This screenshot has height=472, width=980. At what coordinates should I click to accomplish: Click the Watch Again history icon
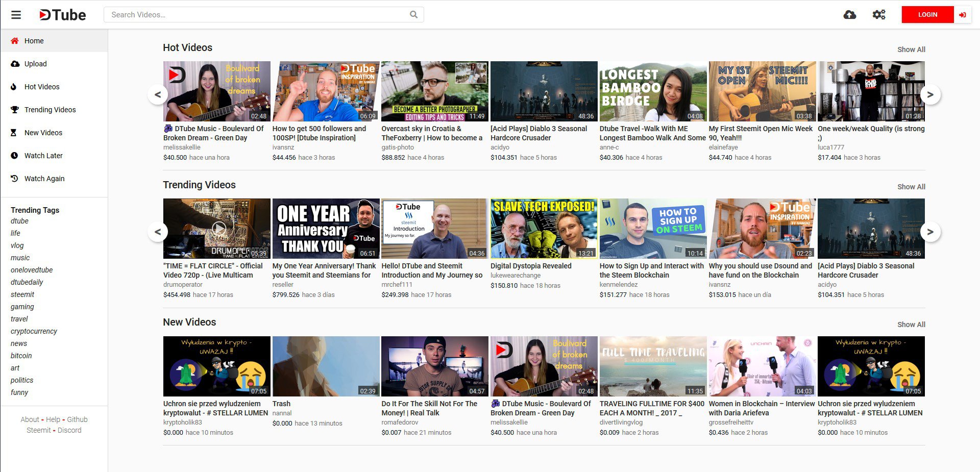coord(14,179)
